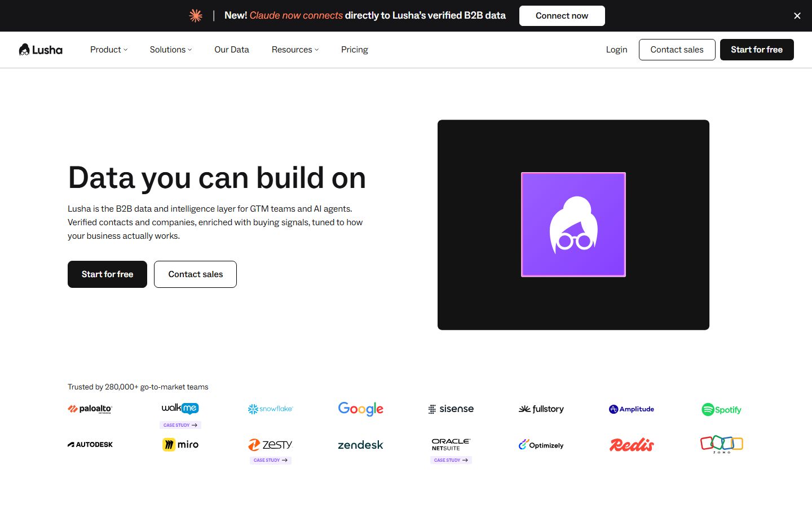Image resolution: width=812 pixels, height=508 pixels.
Task: Click the Fullstory logo
Action: point(541,409)
